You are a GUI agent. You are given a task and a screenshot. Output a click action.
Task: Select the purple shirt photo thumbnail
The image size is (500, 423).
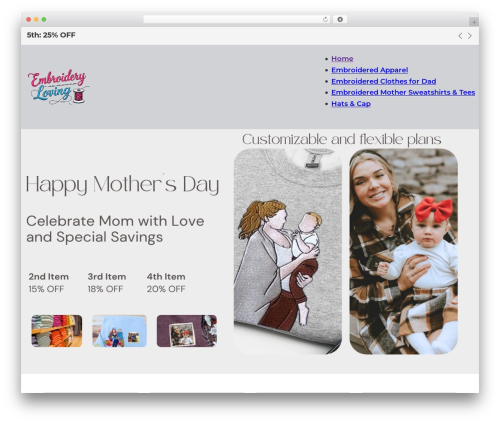pos(187,331)
